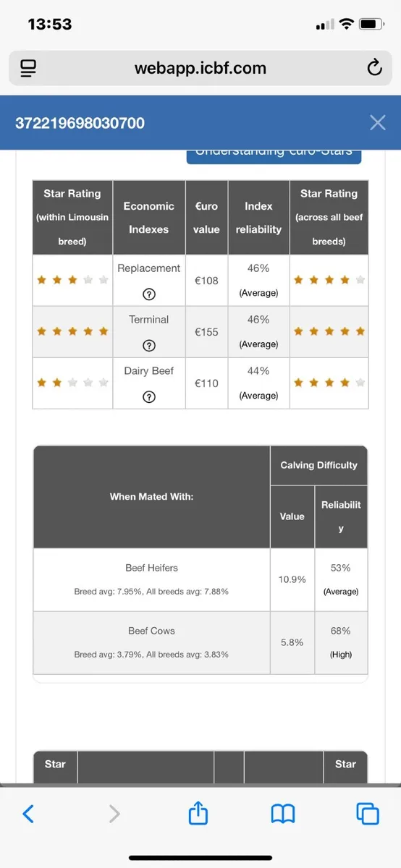Image resolution: width=401 pixels, height=868 pixels.
Task: Tap the Dairy Beef help question mark
Action: click(x=149, y=396)
